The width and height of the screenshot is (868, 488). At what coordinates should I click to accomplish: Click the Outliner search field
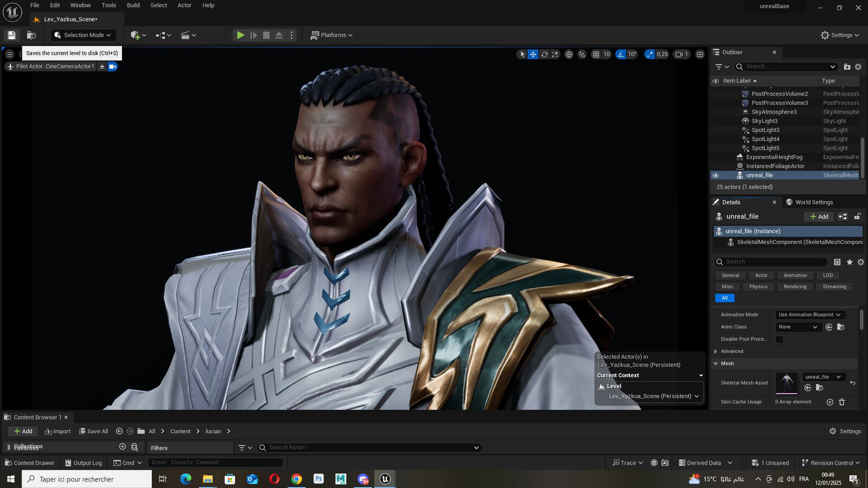click(x=786, y=67)
